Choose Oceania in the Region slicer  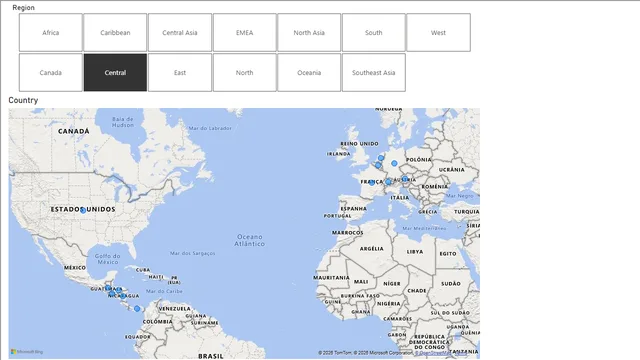(309, 73)
